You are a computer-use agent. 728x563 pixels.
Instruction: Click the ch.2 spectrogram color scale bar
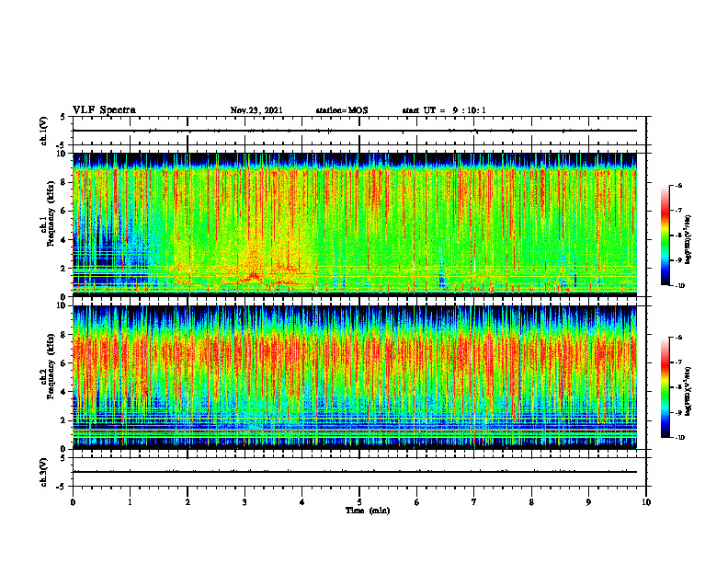pos(665,387)
